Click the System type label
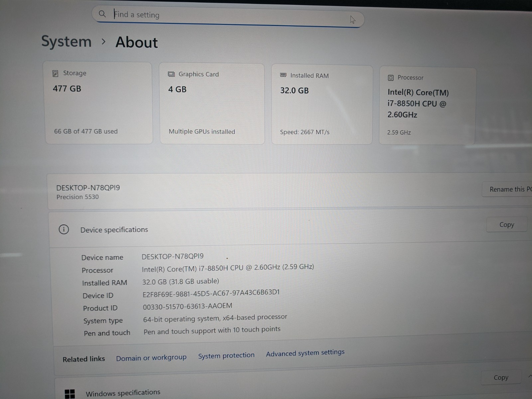The image size is (532, 399). (x=103, y=321)
